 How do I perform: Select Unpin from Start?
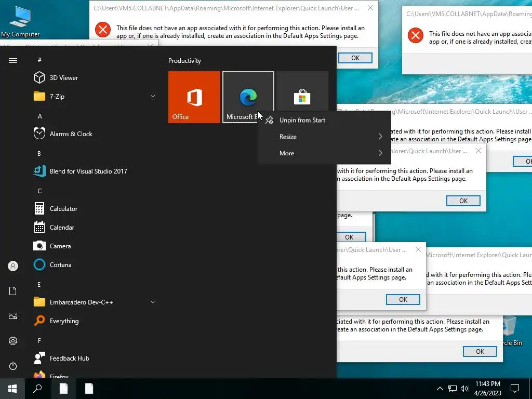point(324,120)
